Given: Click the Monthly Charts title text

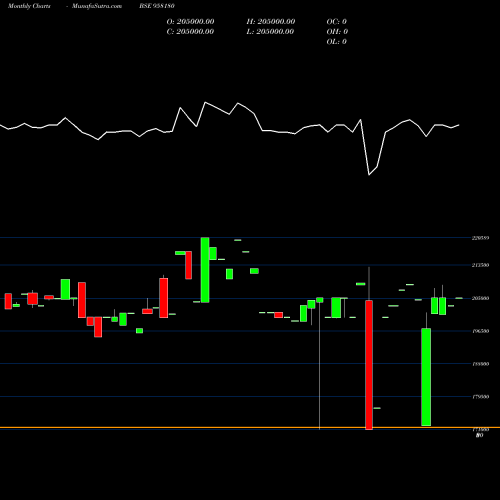Looking at the screenshot, I should 29,6.
